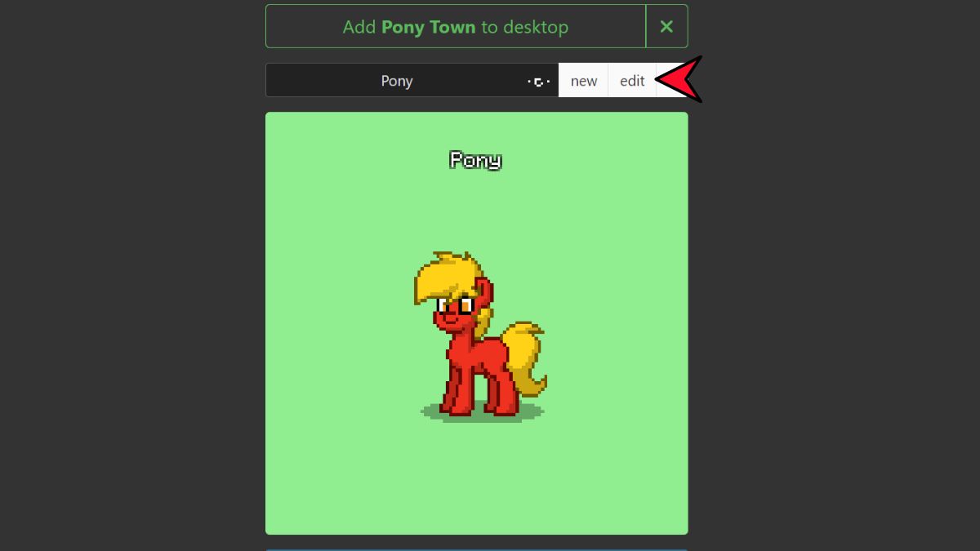The image size is (980, 551).
Task: Click the pony's red ear
Action: pyautogui.click(x=485, y=289)
